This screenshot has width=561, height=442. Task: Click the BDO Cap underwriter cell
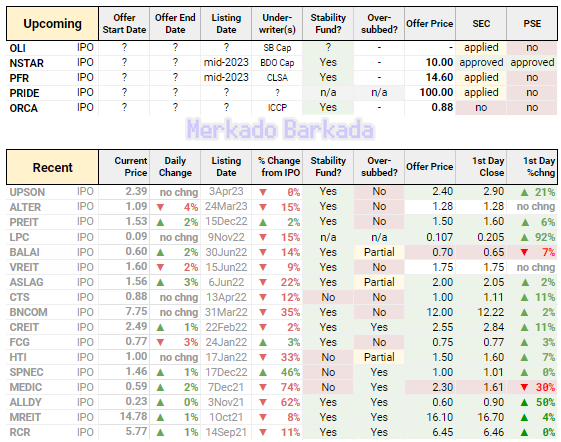click(x=277, y=63)
